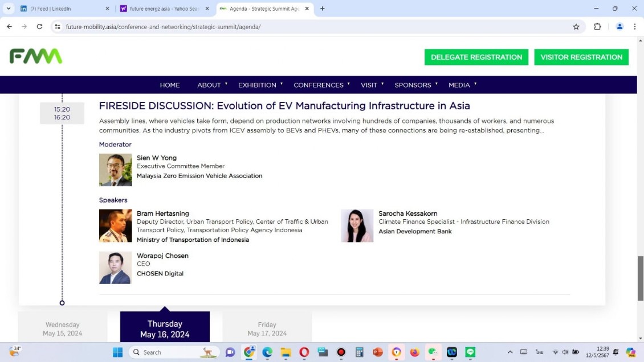Open the browser Extensions puzzle icon

(x=597, y=27)
